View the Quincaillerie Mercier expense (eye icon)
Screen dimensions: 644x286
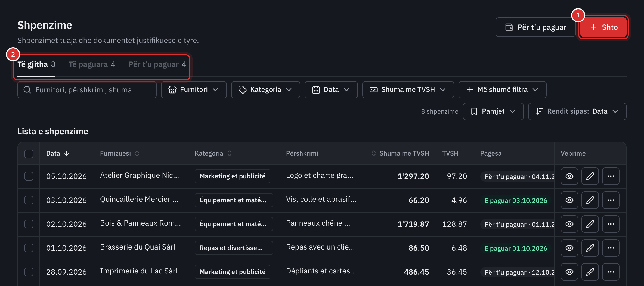pos(569,200)
